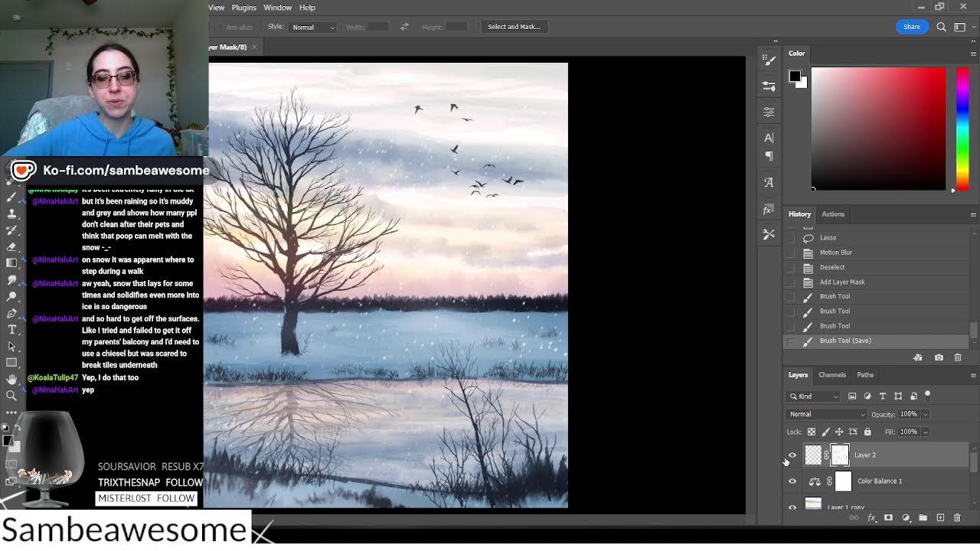Screen dimensions: 980x551
Task: Select the Hand tool
Action: pyautogui.click(x=11, y=380)
